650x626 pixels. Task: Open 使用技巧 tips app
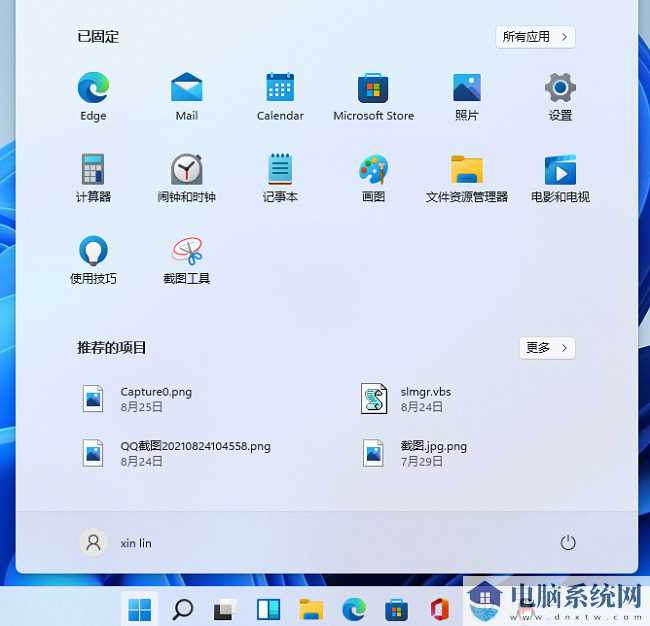93,260
